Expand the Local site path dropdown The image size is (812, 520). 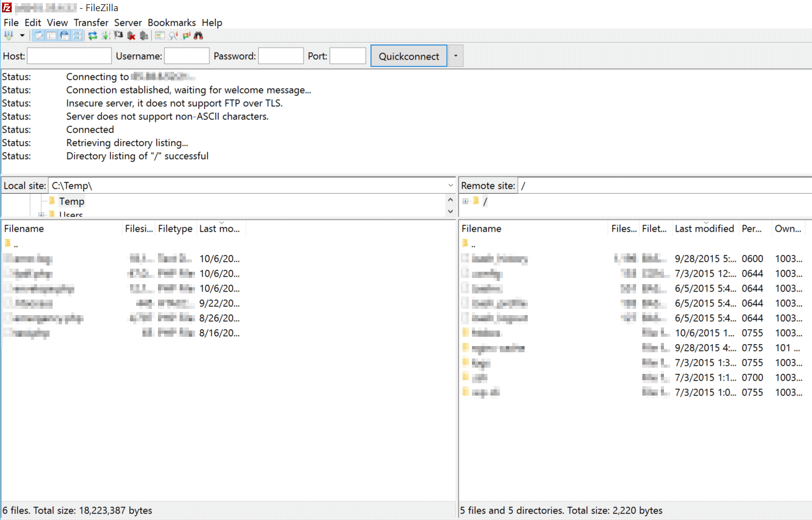tap(450, 186)
